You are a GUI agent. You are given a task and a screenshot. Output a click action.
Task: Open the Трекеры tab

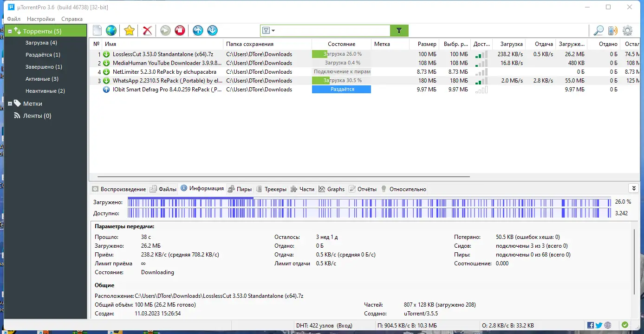pyautogui.click(x=272, y=189)
